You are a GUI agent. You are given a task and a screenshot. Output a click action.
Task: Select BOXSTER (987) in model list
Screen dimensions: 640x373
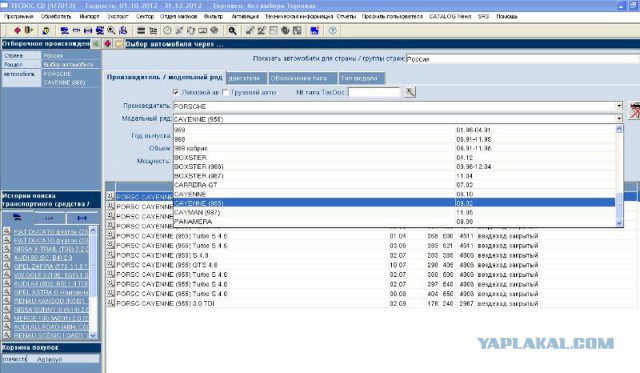(x=394, y=176)
